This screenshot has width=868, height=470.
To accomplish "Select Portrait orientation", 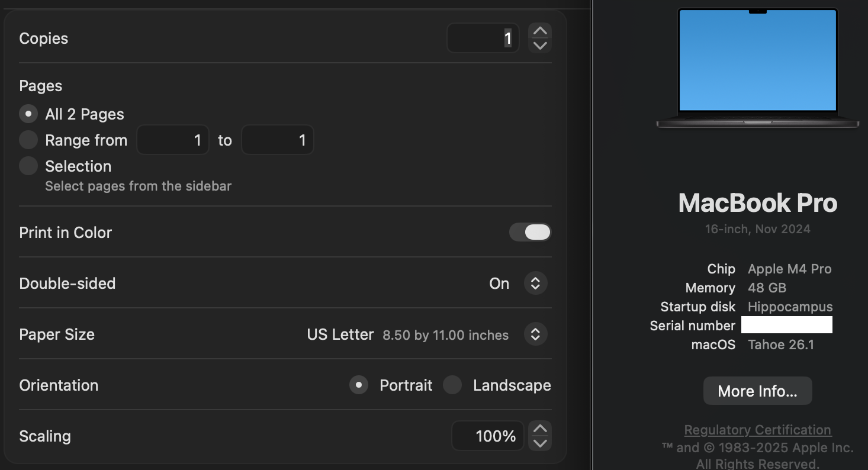I will click(359, 385).
